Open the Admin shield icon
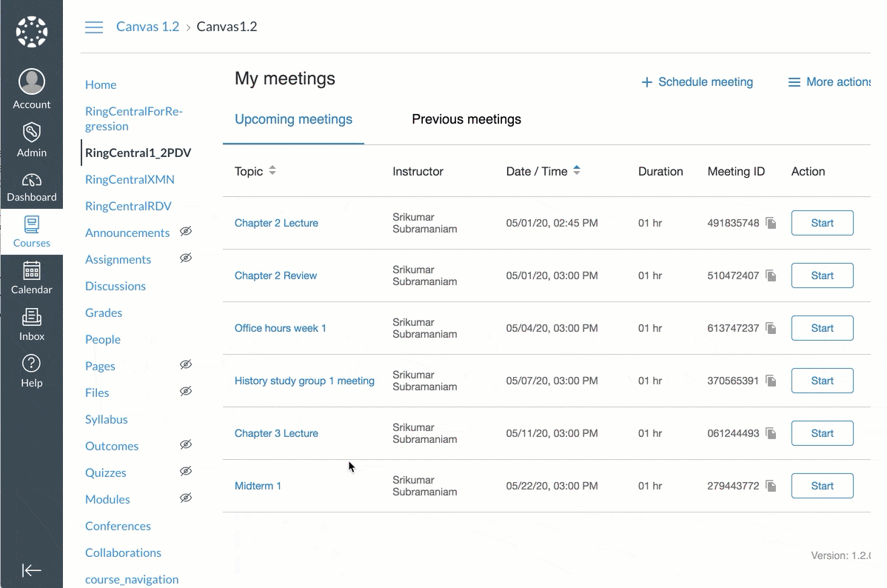 tap(31, 133)
